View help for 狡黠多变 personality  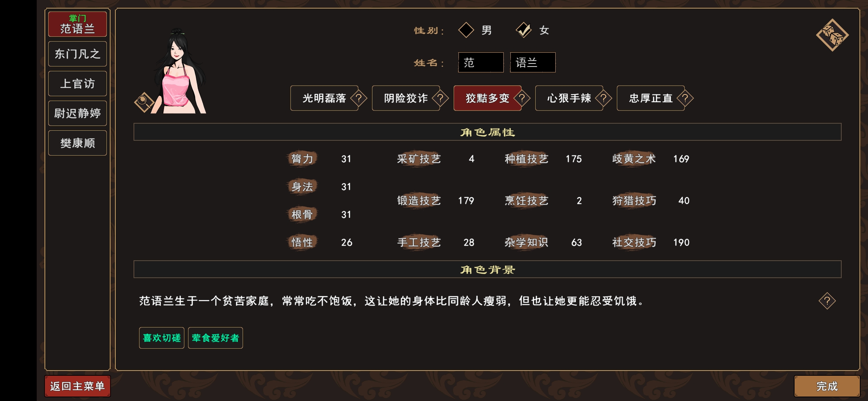click(x=521, y=99)
